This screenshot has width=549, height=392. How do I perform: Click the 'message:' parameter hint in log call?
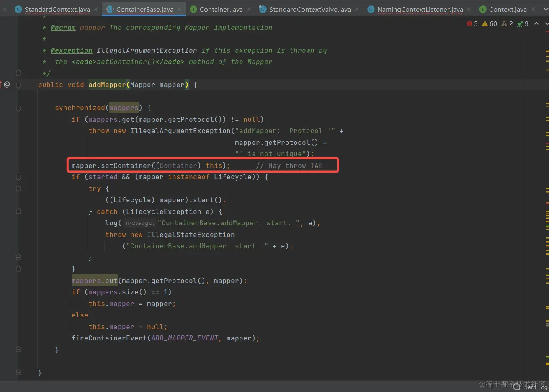click(x=140, y=223)
